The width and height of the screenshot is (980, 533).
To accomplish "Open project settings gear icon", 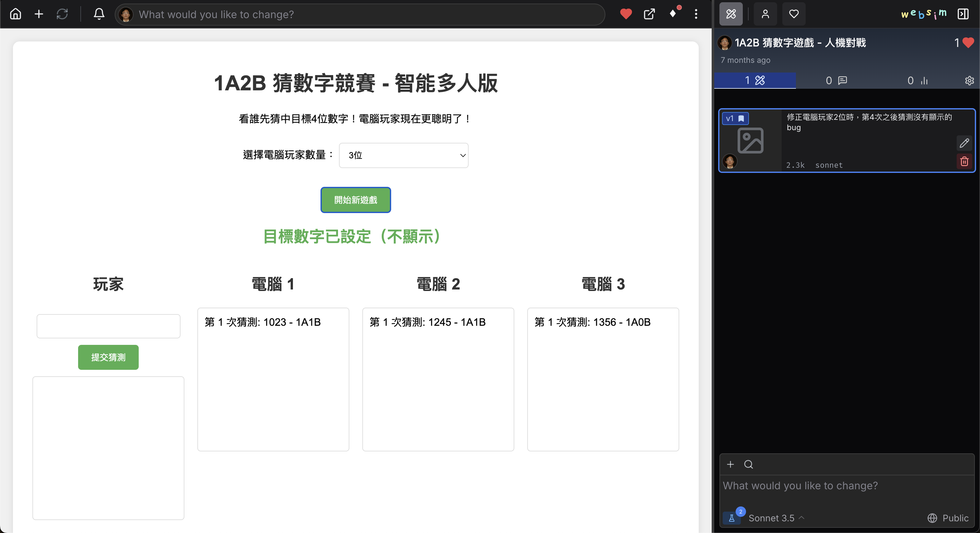I will click(x=969, y=81).
